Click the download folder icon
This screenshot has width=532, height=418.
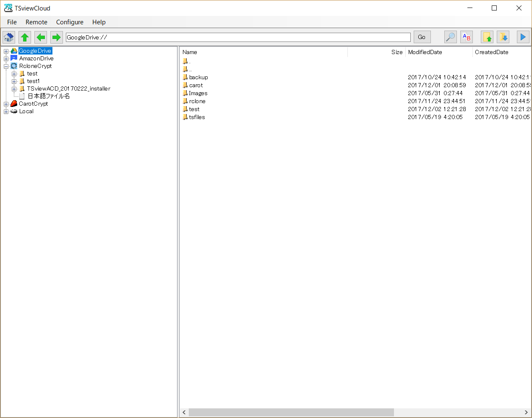(x=503, y=37)
